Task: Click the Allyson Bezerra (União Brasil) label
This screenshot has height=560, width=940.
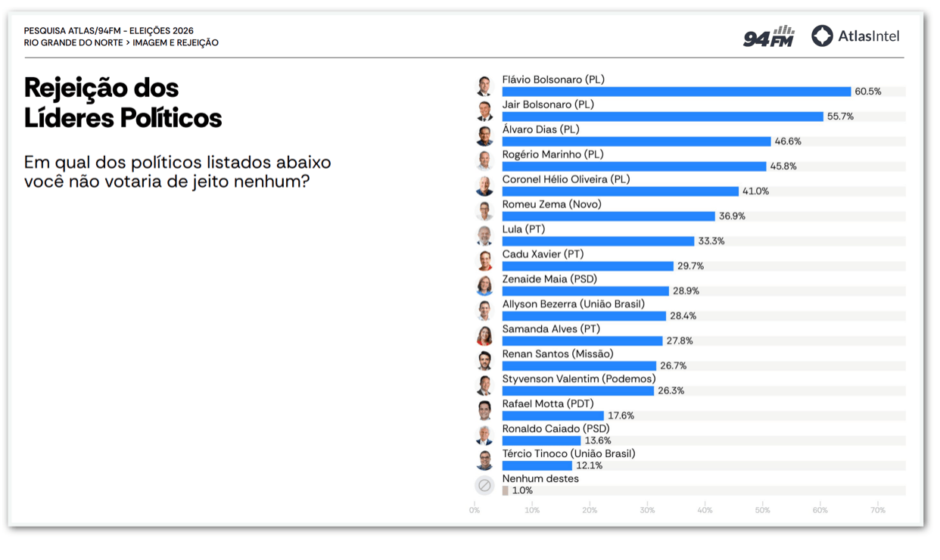Action: 574,304
